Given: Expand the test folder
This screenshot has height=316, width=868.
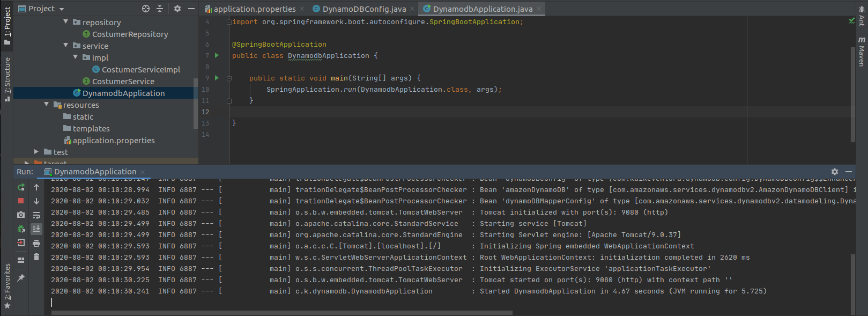Looking at the screenshot, I should tap(36, 152).
